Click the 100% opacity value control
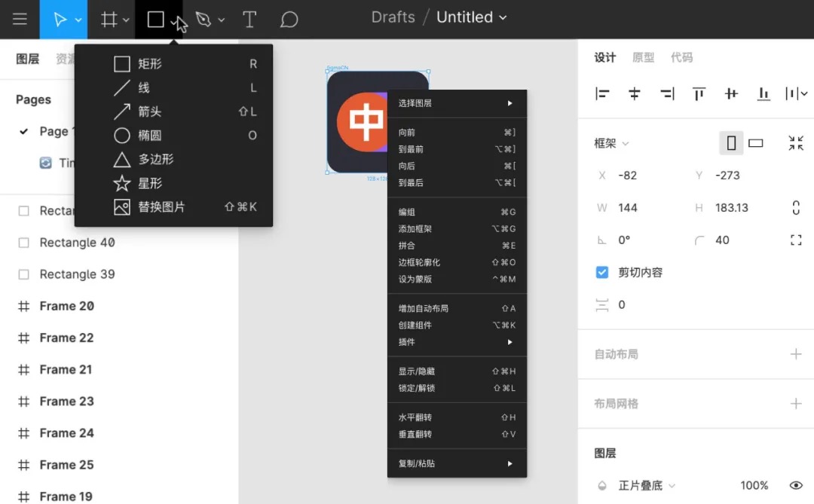Image resolution: width=814 pixels, height=504 pixels. click(754, 485)
